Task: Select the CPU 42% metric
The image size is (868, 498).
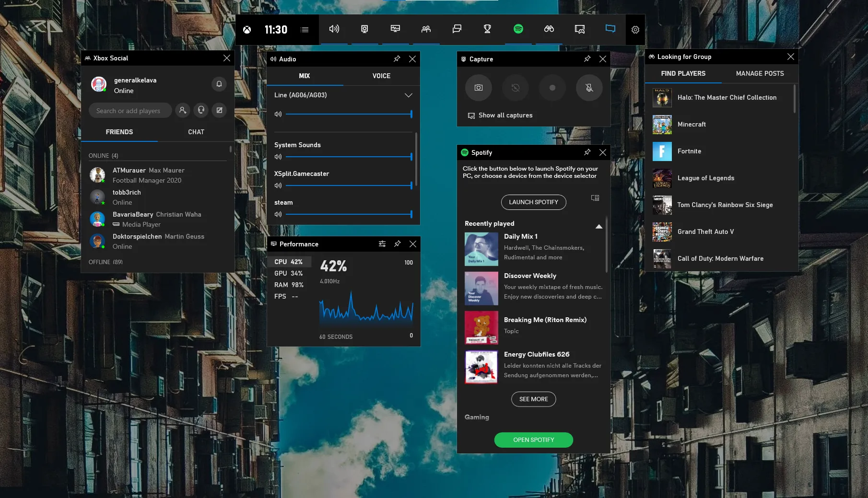Action: point(289,262)
